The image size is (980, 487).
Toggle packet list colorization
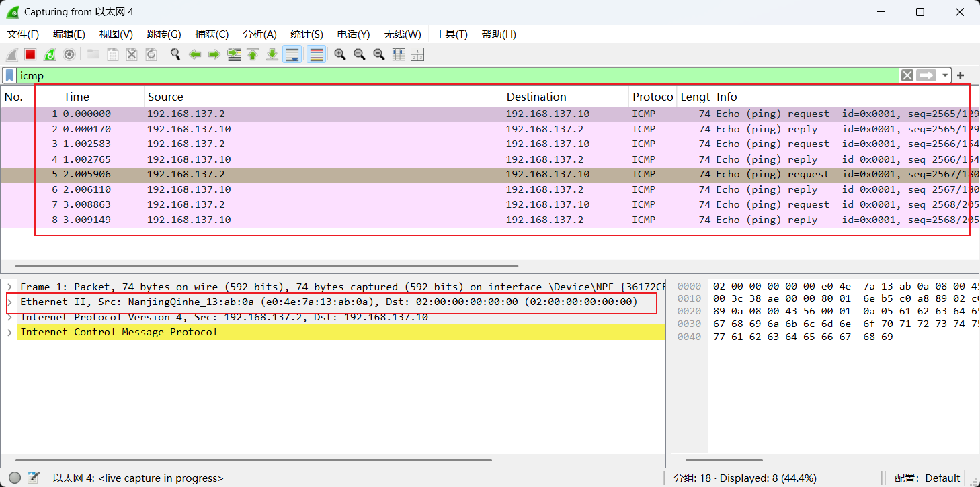click(317, 54)
